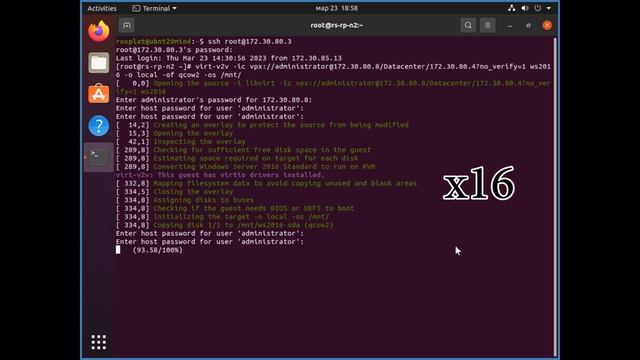Viewport: 640px width, 360px height.
Task: Click the (93.58/100%) progress text
Action: 158,250
